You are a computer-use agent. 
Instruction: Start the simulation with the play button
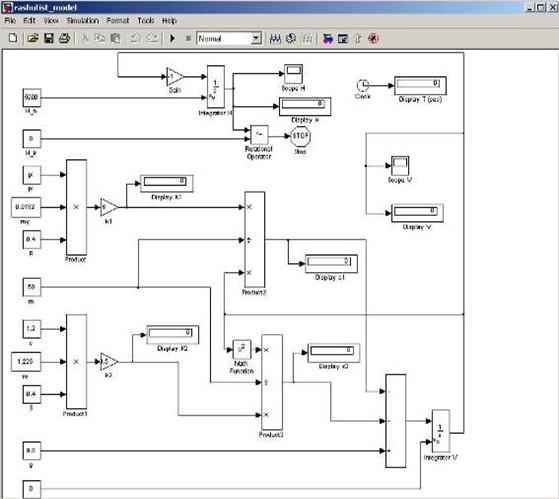[x=173, y=38]
